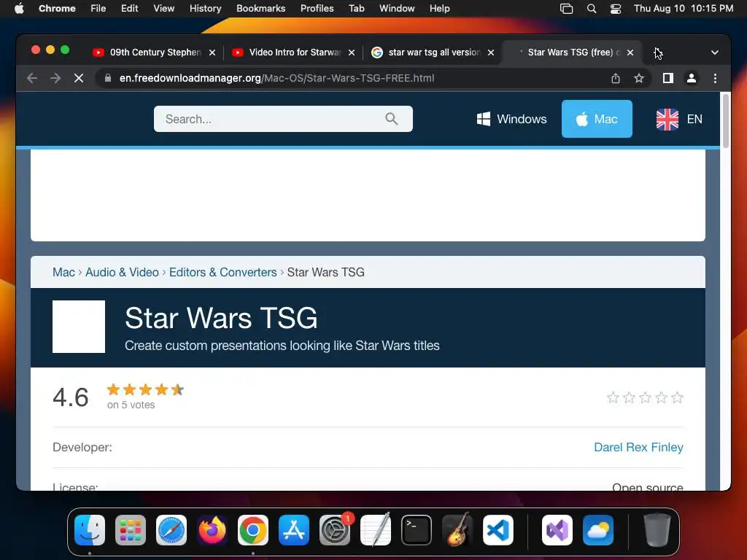Rate the app one star
The image size is (747, 560).
tap(613, 397)
